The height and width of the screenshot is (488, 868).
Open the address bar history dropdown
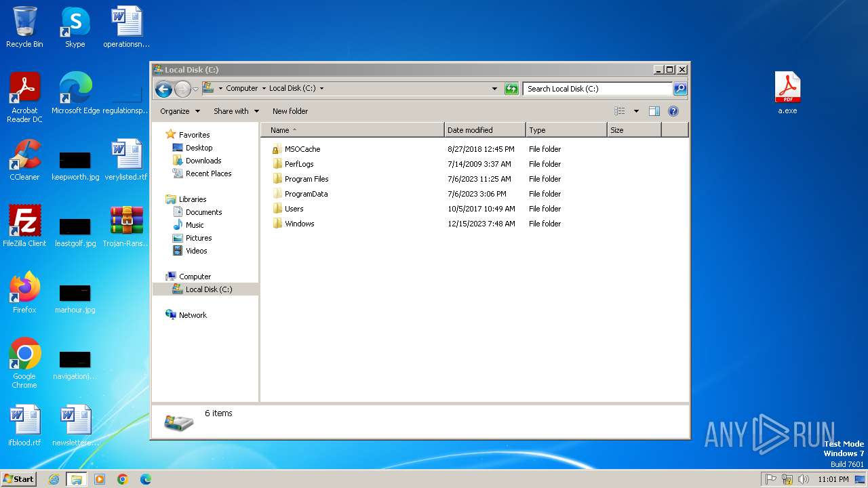tap(494, 89)
